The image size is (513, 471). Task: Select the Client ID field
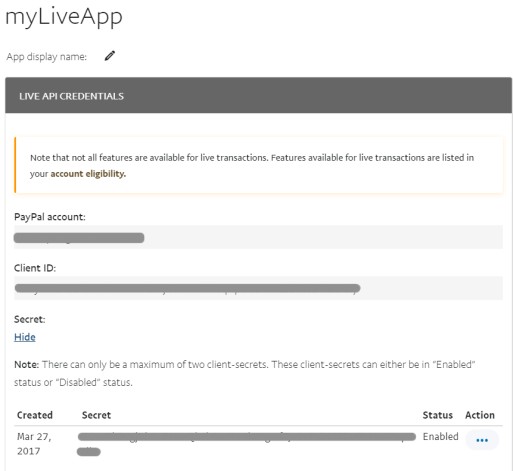pyautogui.click(x=258, y=288)
